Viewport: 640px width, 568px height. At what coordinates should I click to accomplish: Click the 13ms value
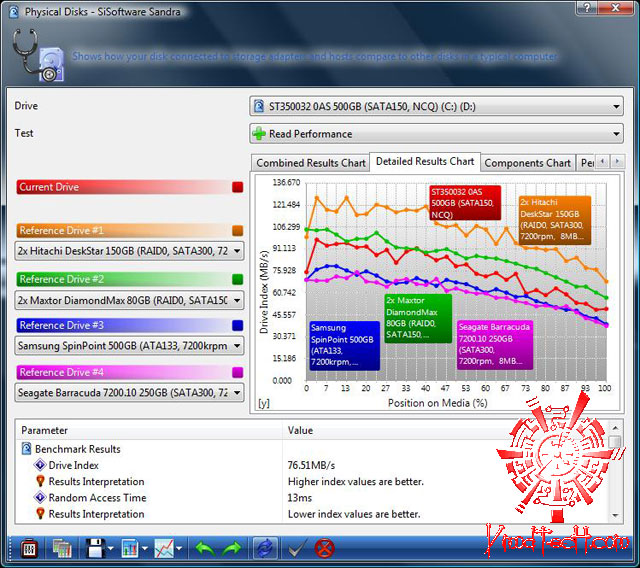tap(300, 498)
